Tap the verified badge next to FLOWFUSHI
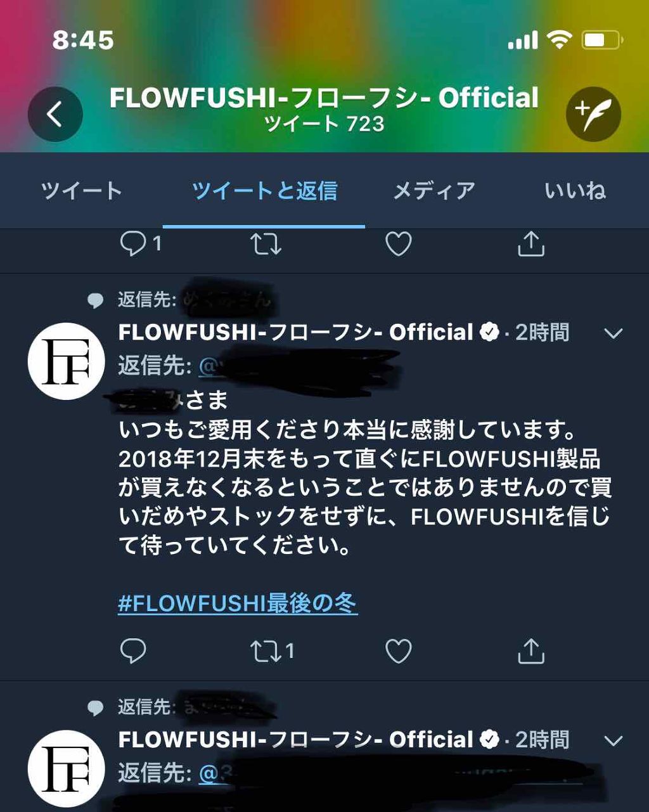The image size is (649, 812). click(489, 332)
